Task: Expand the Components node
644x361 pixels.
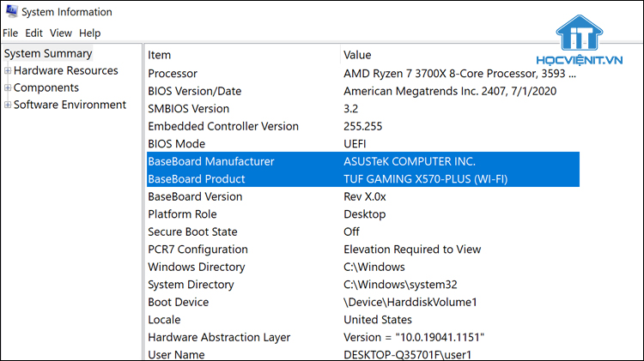Action: pos(8,87)
